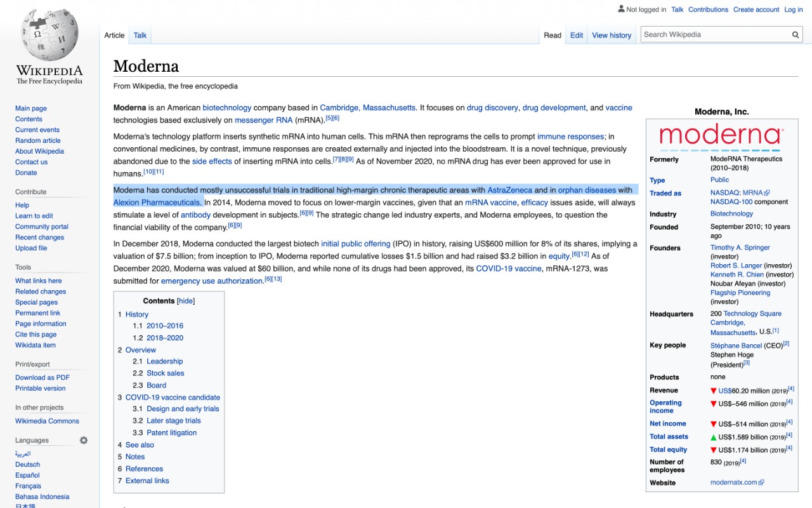Click the external link icon next to MRNA
812x508 pixels.
(767, 193)
